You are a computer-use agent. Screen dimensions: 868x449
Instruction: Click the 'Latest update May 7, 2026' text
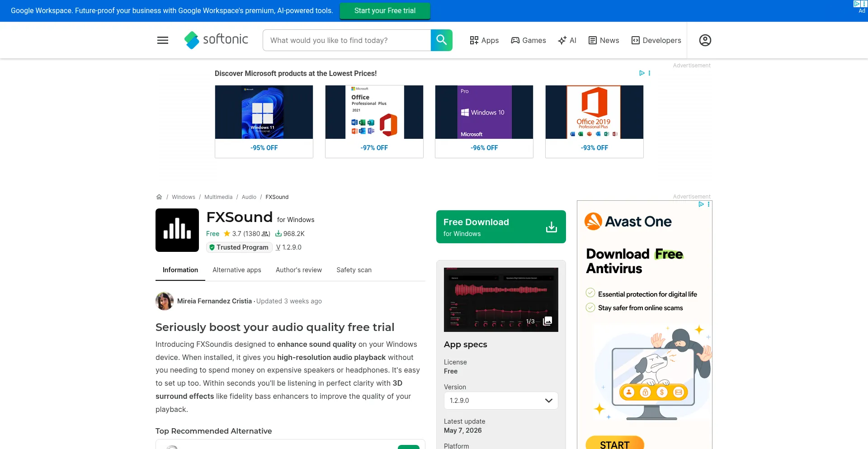(465, 426)
